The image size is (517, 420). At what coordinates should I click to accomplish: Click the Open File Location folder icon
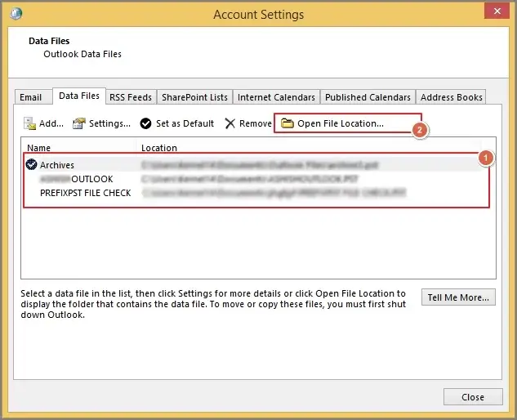[x=287, y=123]
